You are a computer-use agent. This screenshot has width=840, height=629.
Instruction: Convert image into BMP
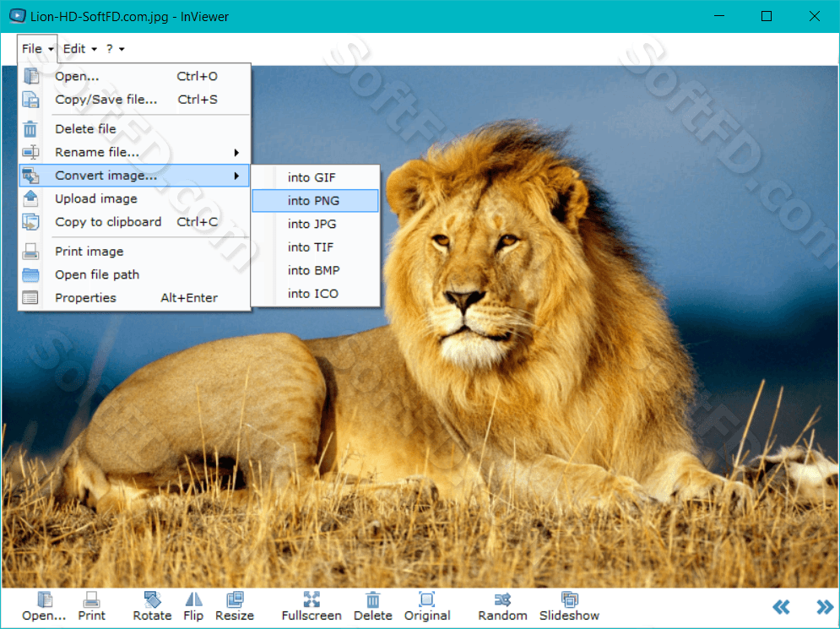click(x=316, y=270)
